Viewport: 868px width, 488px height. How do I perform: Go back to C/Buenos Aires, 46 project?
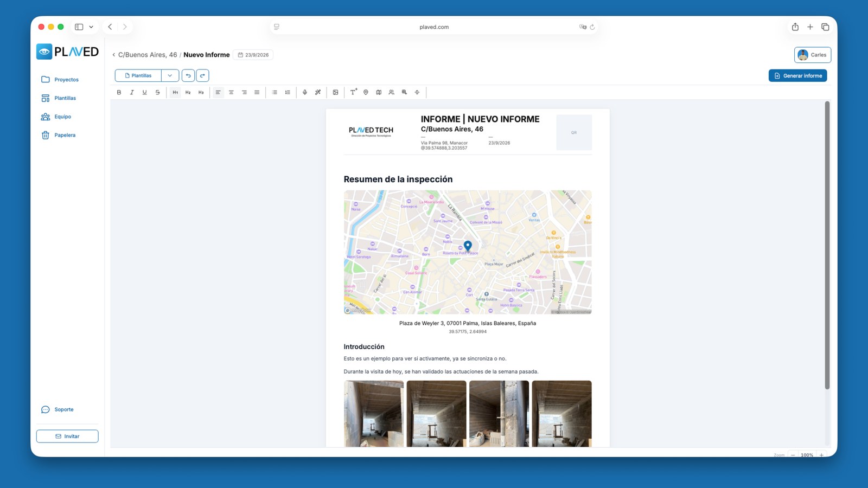click(x=145, y=55)
